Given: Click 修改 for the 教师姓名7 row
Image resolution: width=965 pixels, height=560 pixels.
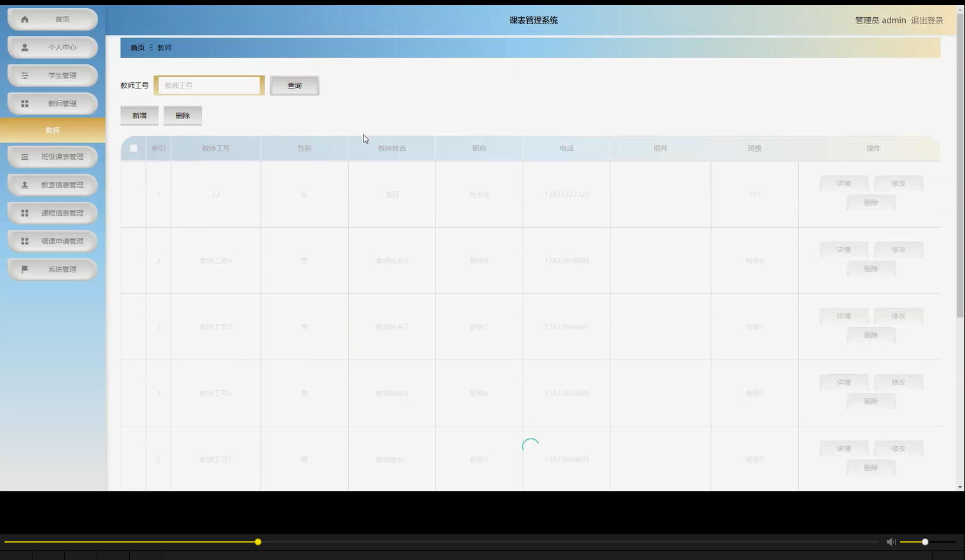Looking at the screenshot, I should tap(898, 316).
